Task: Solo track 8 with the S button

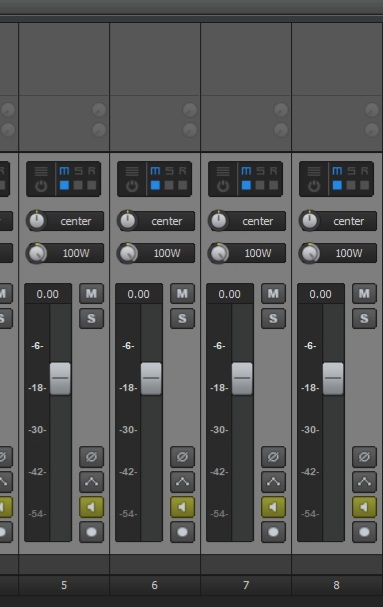Action: click(x=364, y=319)
